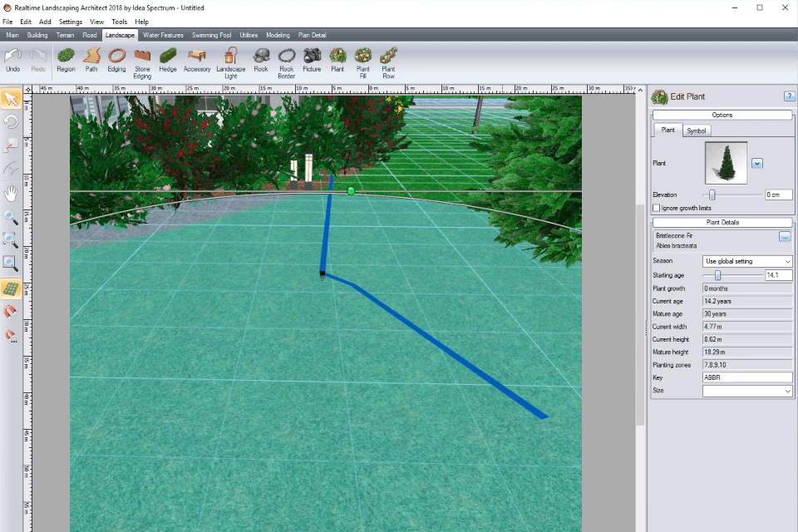Open the Help menu
This screenshot has height=532, width=798.
point(141,22)
